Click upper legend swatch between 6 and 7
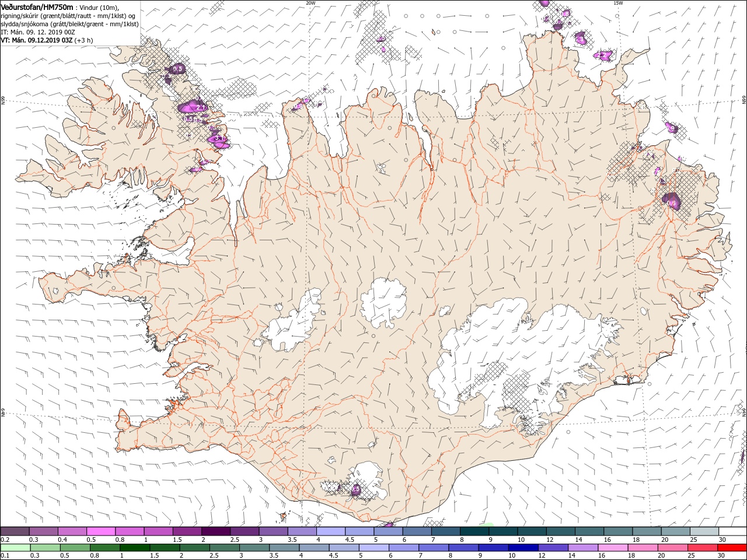Viewport: 747px width, 560px height. [416, 531]
